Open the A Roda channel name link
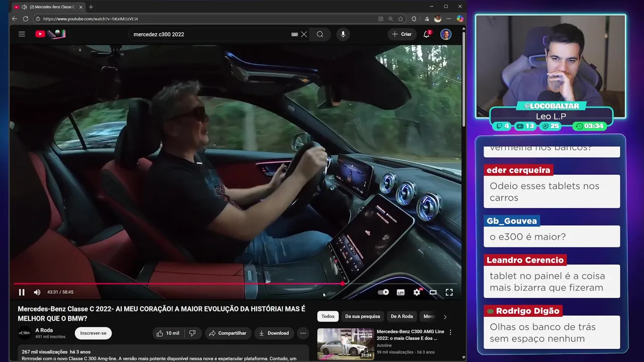Screen dimensions: 644x362 tap(44, 330)
